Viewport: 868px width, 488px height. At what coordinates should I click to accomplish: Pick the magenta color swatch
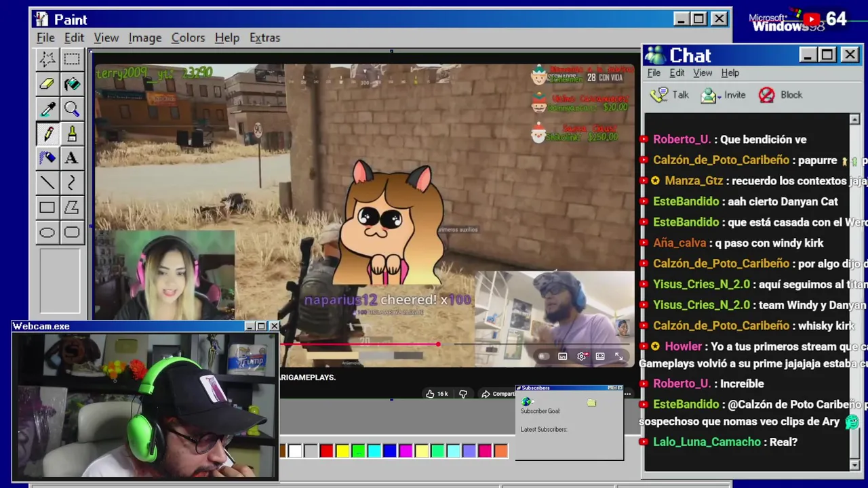click(406, 451)
